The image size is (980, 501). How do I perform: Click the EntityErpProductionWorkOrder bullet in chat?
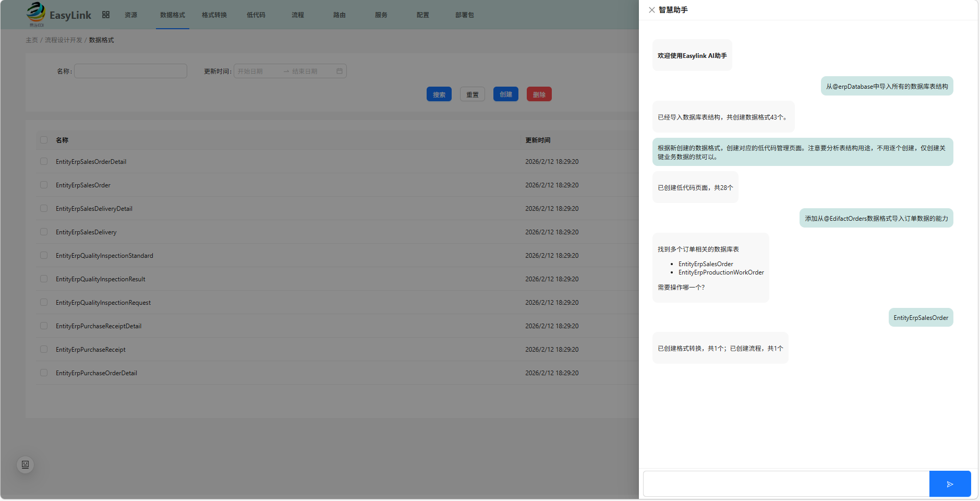click(721, 272)
